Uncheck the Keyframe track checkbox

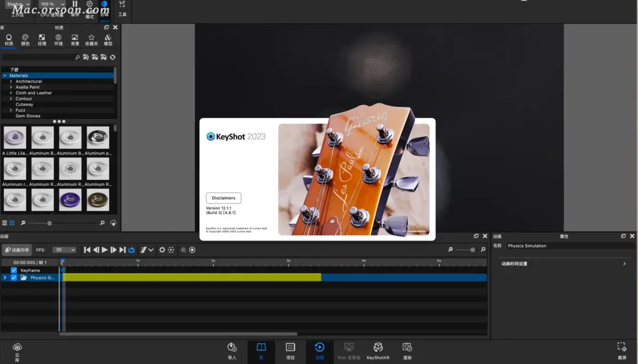(x=14, y=270)
